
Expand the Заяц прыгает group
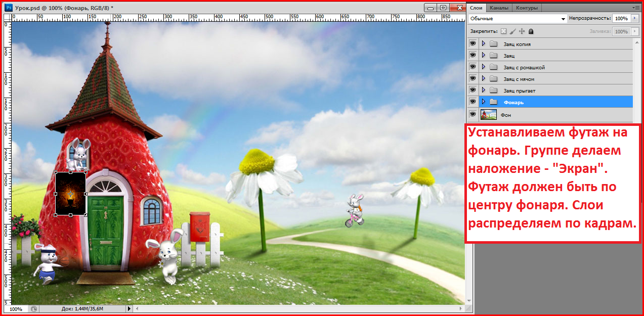coord(483,91)
